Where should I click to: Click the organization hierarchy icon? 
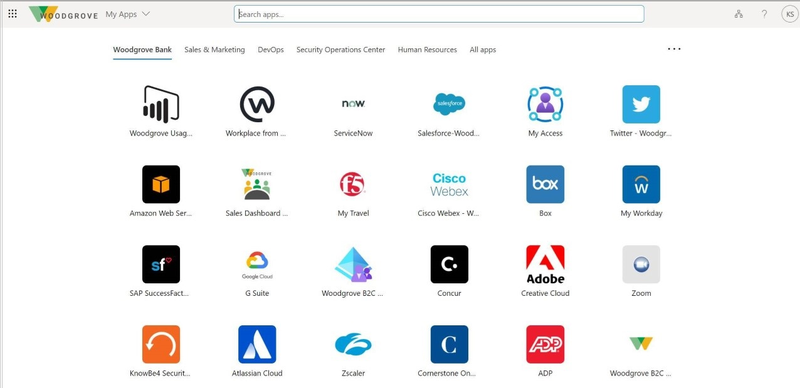[x=738, y=14]
